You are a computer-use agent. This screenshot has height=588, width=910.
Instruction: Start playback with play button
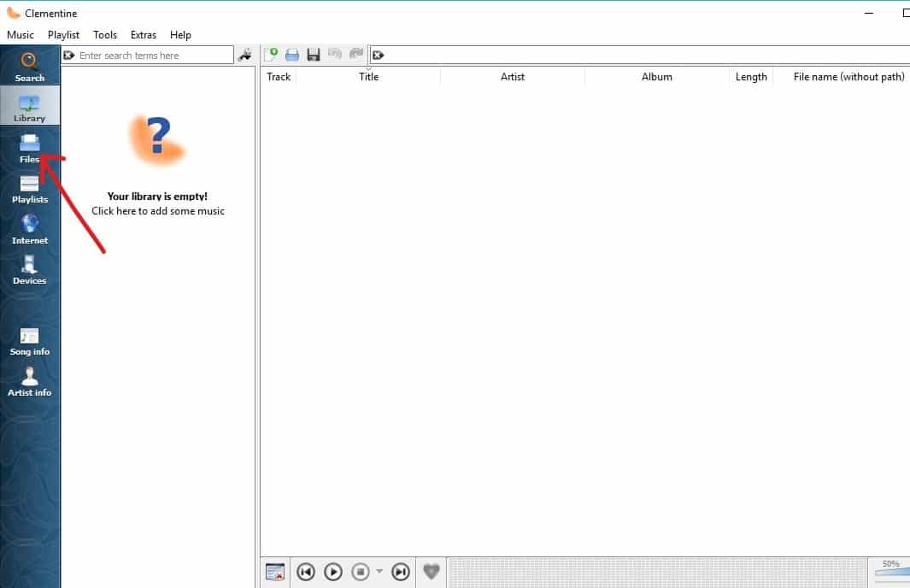coord(333,572)
